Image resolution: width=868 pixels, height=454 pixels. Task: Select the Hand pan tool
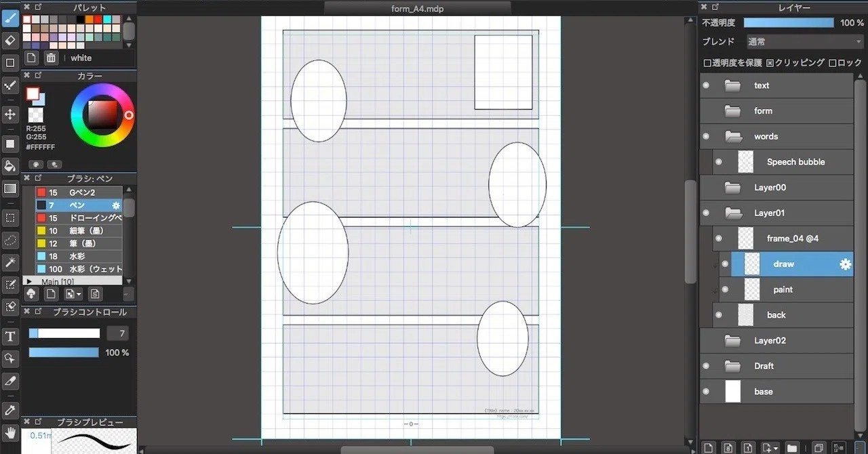point(10,432)
